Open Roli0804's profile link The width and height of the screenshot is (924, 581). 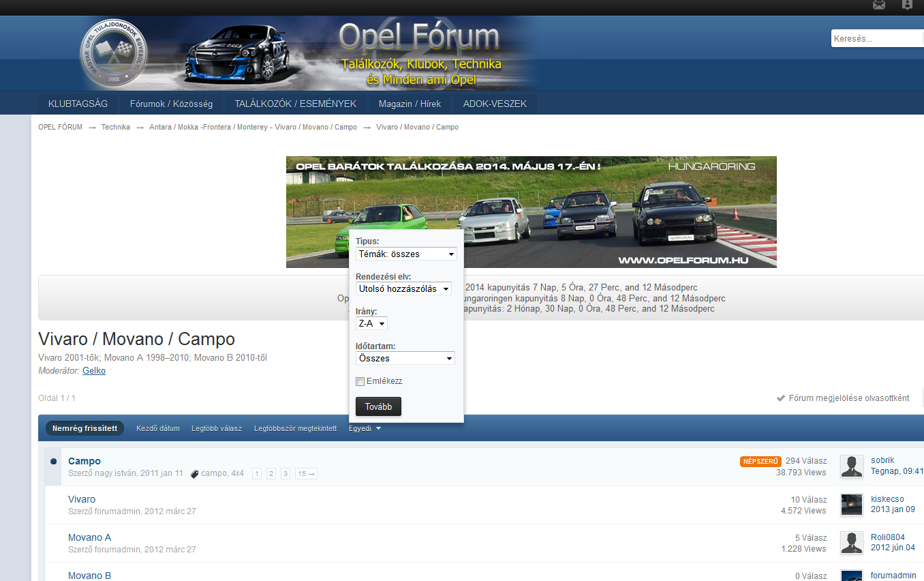tap(888, 537)
